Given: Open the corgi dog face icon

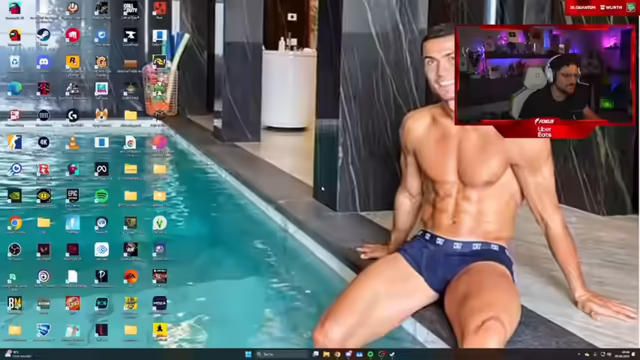Looking at the screenshot, I should coord(102,116).
